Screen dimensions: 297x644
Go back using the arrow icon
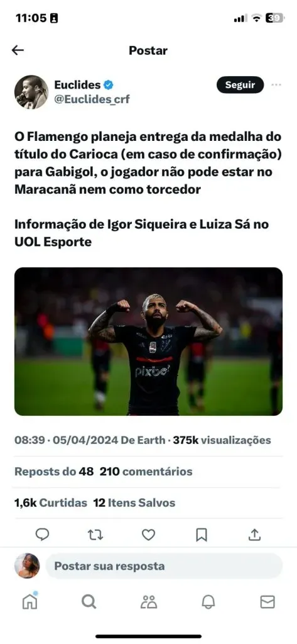coord(18,50)
